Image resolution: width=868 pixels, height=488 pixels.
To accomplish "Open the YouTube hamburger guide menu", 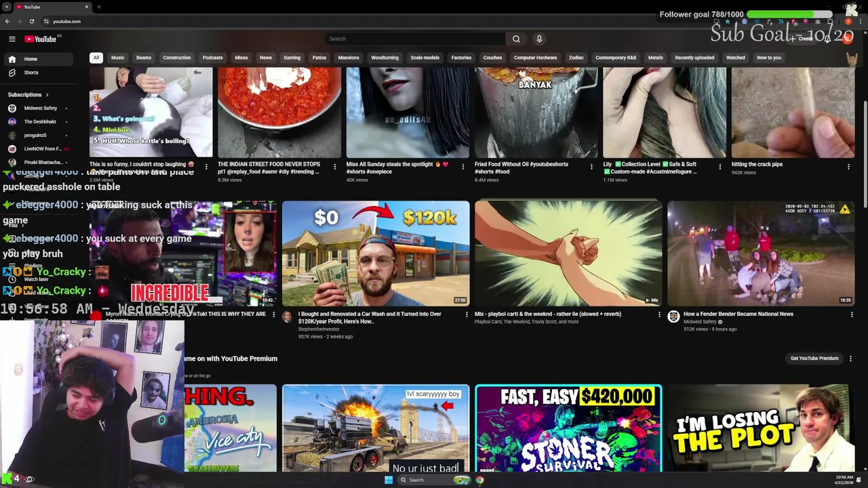I will (x=12, y=39).
